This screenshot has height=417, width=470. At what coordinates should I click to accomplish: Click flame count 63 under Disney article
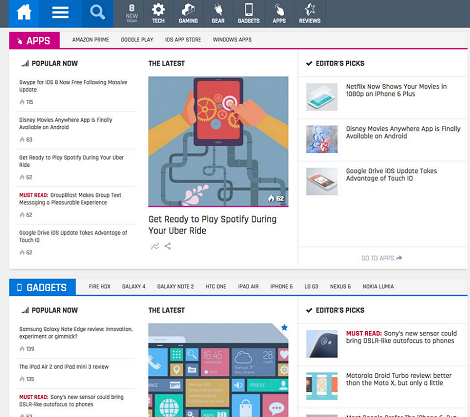click(26, 140)
